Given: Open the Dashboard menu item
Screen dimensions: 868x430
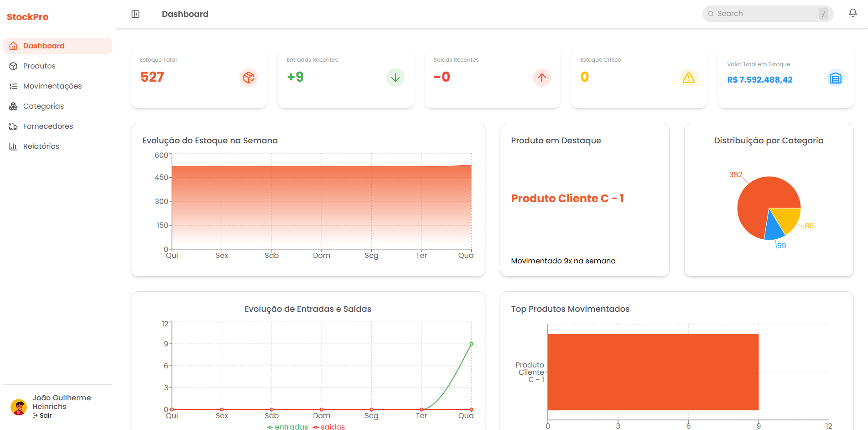Looking at the screenshot, I should pyautogui.click(x=44, y=46).
